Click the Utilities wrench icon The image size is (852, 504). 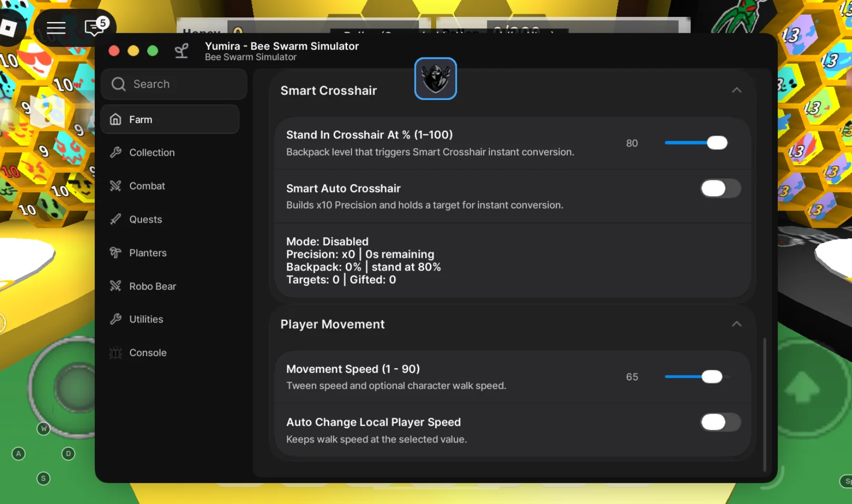tap(115, 319)
